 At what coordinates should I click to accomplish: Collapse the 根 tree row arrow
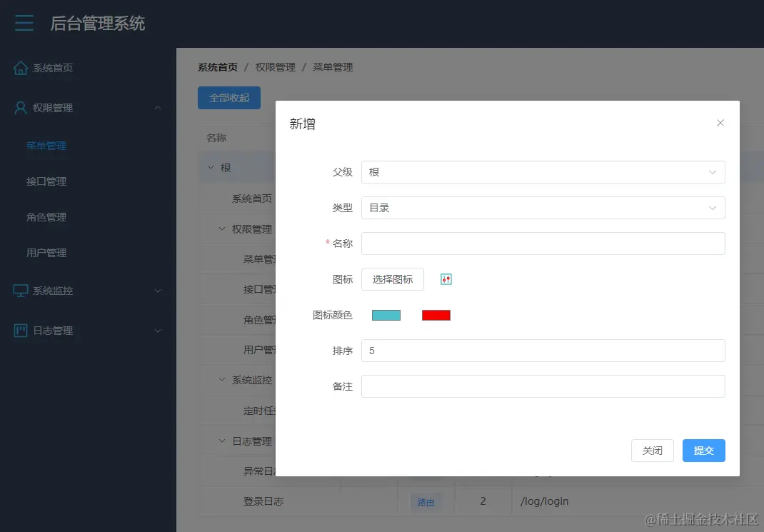[x=211, y=168]
